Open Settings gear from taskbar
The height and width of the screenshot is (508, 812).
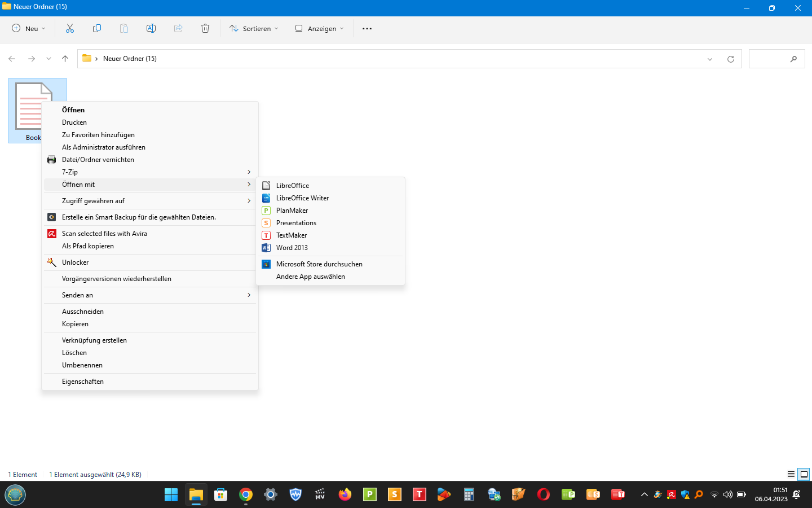271,494
